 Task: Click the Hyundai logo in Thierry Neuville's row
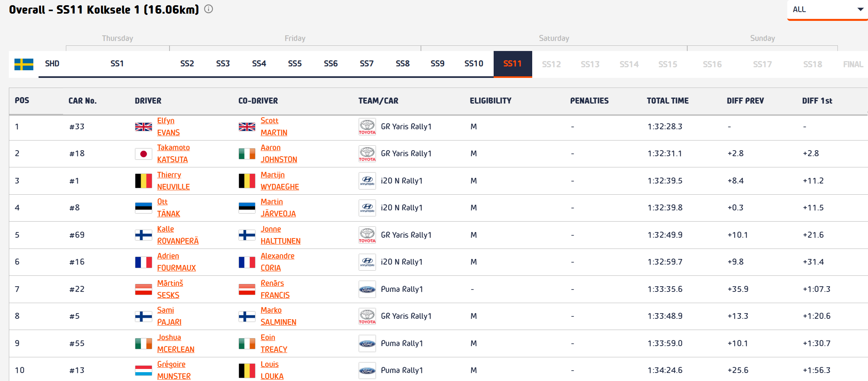coord(367,181)
